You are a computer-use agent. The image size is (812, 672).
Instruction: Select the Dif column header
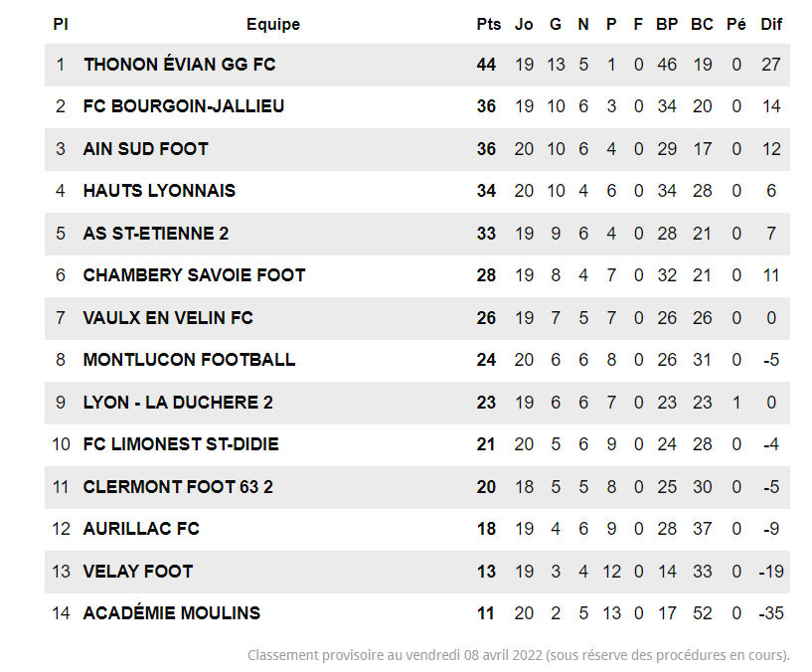pyautogui.click(x=771, y=24)
